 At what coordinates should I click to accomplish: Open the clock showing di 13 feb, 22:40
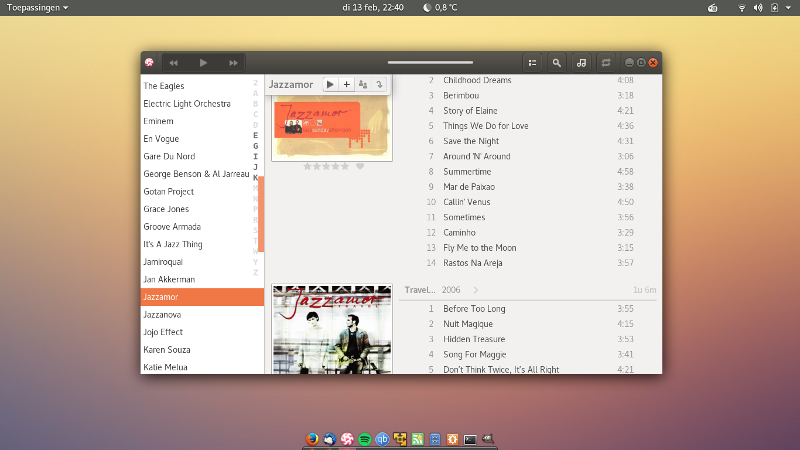[373, 8]
